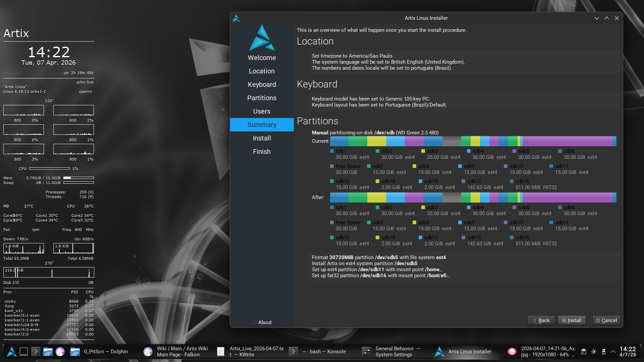Click 'Install Artix on ext4 system partition' line
Screen dimensions: 644x362
[x=365, y=263]
